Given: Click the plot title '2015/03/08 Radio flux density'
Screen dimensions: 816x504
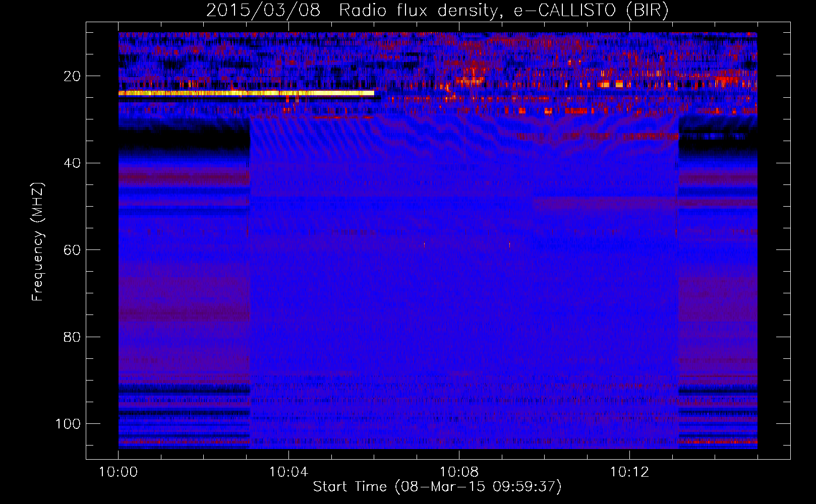Looking at the screenshot, I should click(437, 11).
